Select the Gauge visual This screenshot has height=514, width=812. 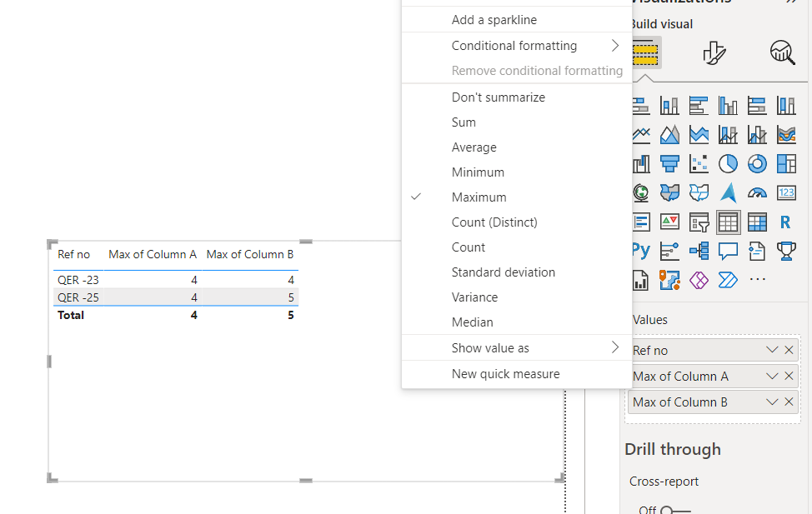tap(757, 193)
